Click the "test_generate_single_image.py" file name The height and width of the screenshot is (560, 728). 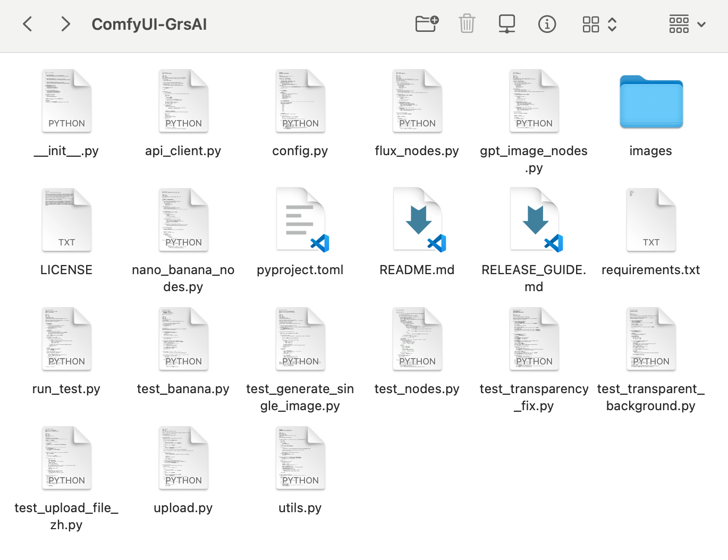click(x=300, y=397)
